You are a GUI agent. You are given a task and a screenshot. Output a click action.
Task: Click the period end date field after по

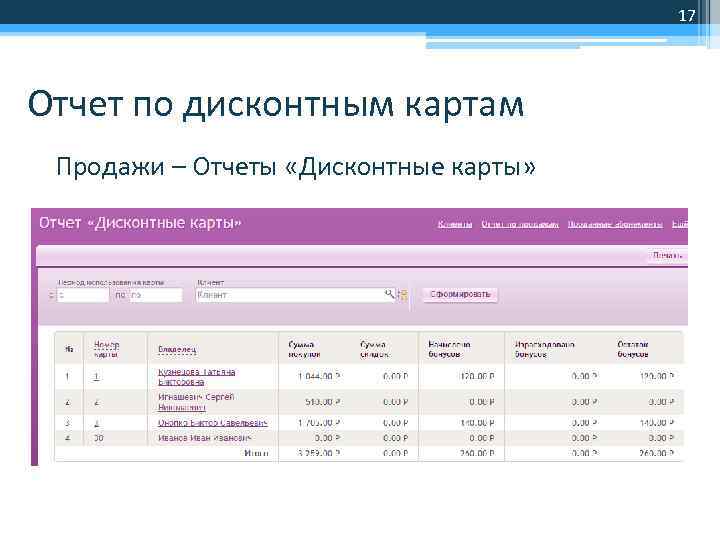point(156,295)
